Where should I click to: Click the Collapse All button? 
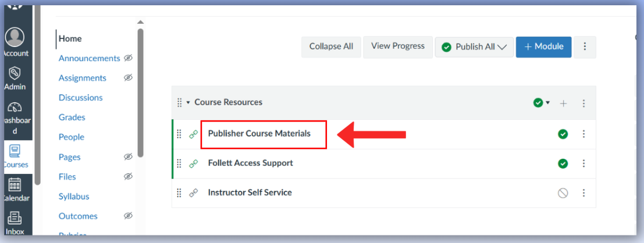[331, 47]
